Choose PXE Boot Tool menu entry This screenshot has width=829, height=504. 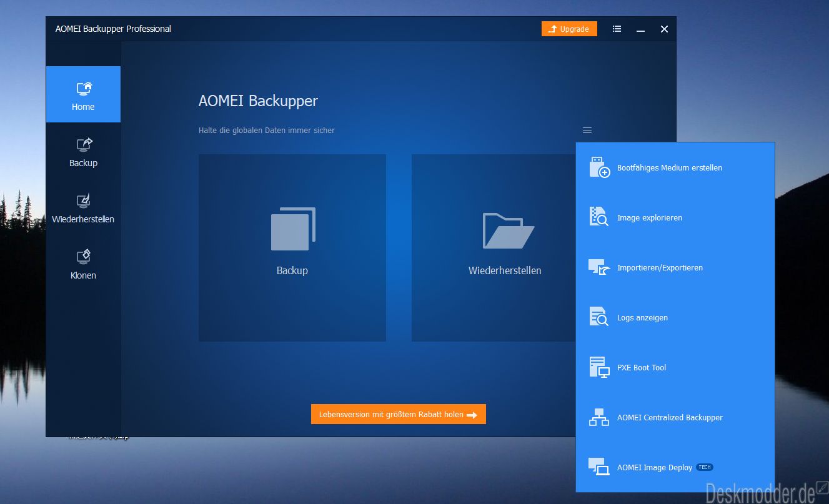tap(675, 367)
